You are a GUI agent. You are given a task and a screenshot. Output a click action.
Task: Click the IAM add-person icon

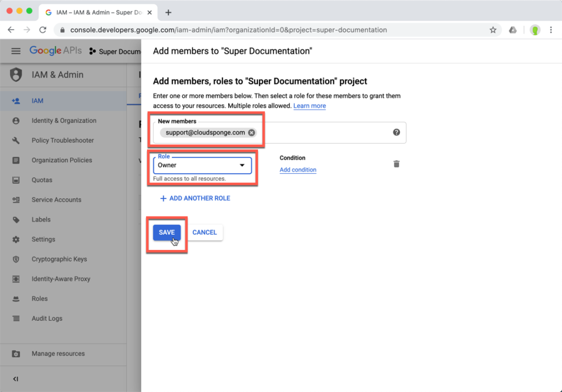coord(16,101)
